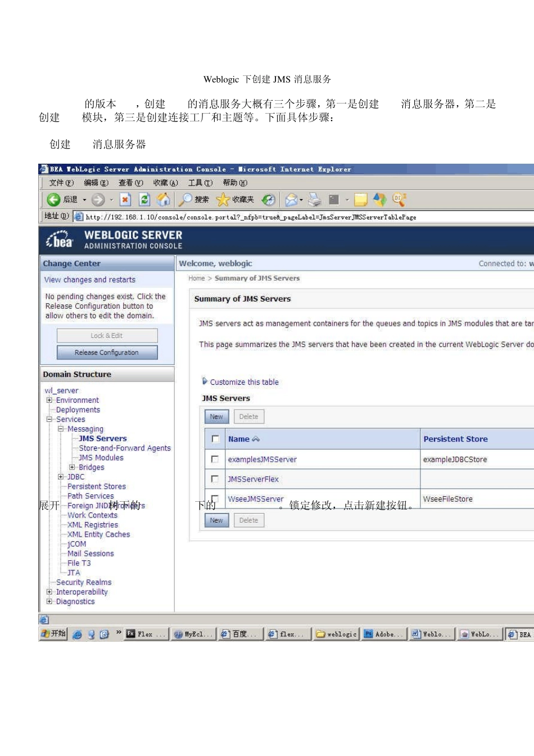Click the Print printer icon
Viewport: 534px width, 756px height.
pos(315,200)
